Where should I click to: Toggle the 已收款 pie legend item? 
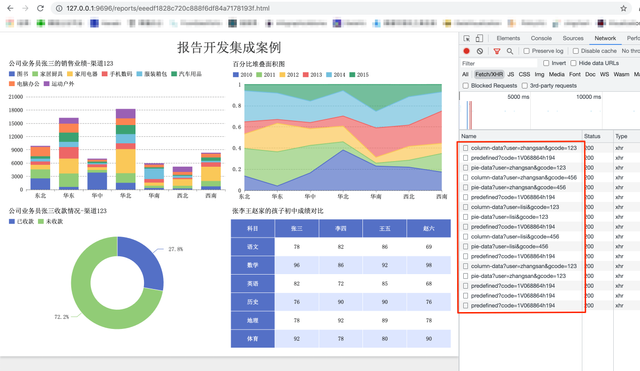(x=21, y=222)
